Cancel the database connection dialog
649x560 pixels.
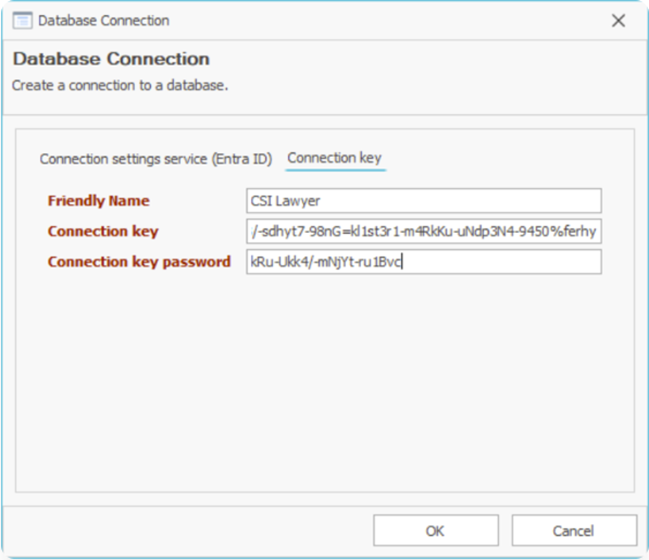[573, 530]
